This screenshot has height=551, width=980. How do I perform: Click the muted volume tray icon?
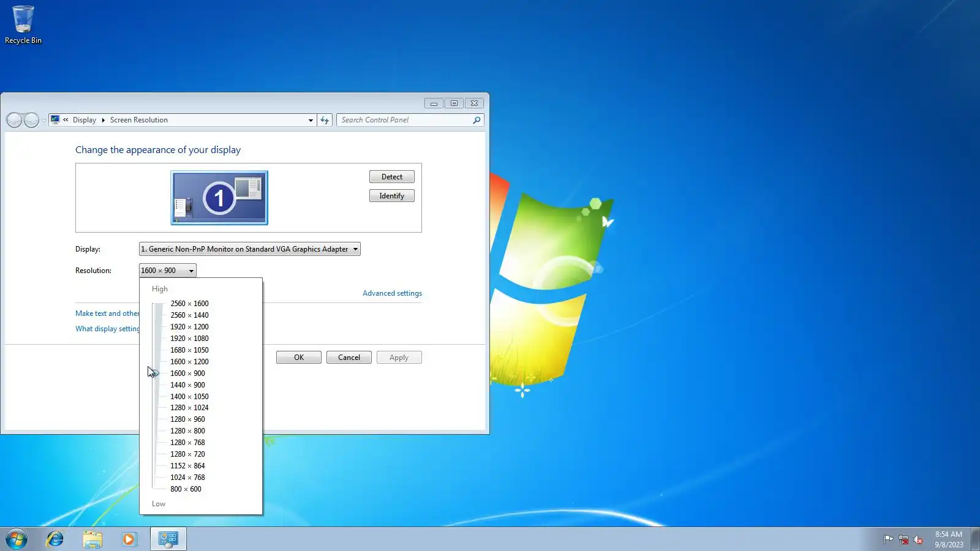918,539
